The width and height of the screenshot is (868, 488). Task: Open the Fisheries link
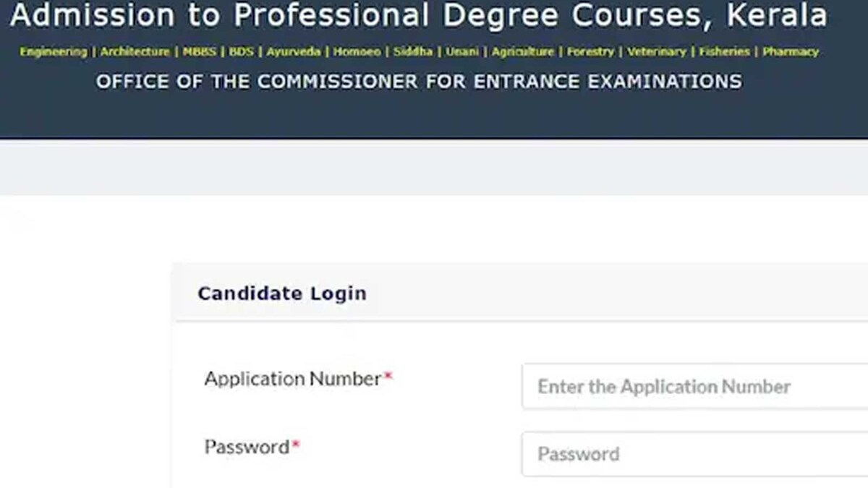724,51
